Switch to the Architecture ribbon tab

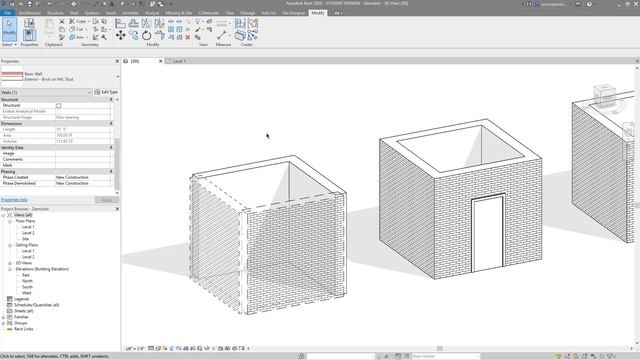coord(29,13)
